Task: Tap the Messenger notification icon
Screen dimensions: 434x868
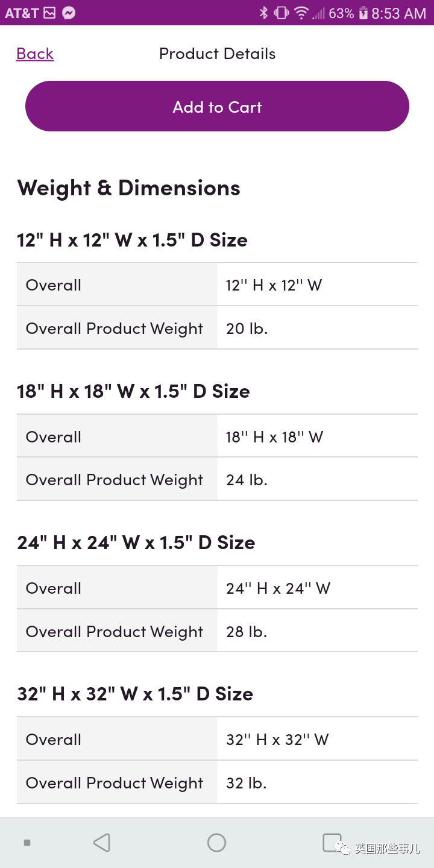Action: [x=69, y=13]
